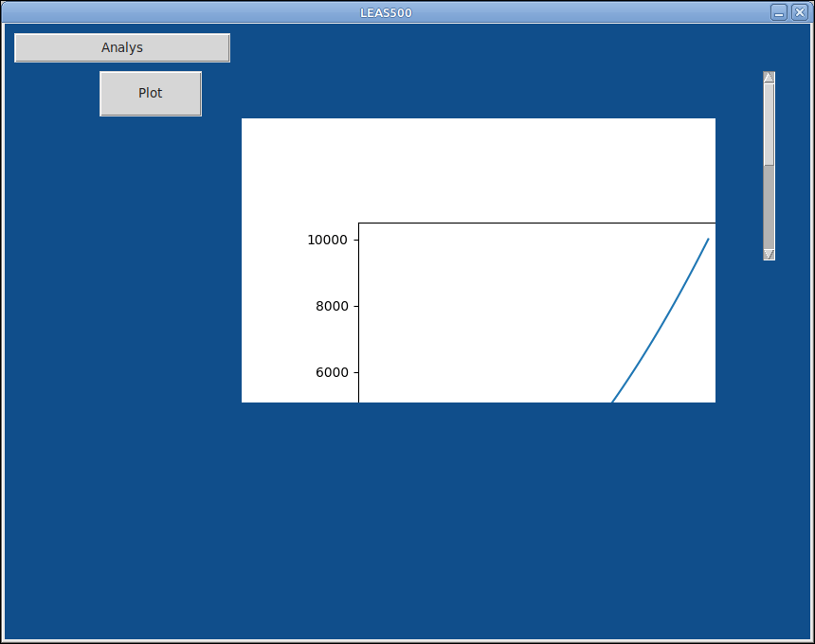Click the blue rising curve in the chart
This screenshot has height=644, width=815.
(663, 322)
